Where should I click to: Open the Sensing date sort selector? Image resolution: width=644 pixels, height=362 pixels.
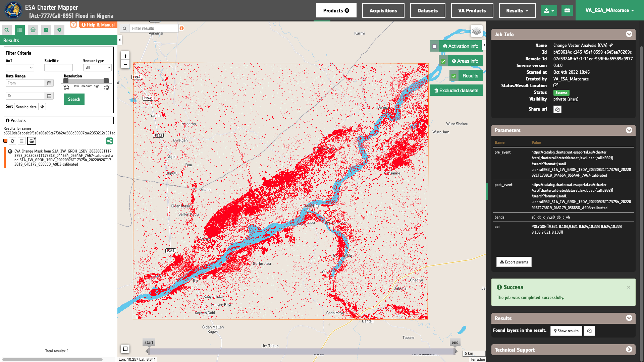pyautogui.click(x=26, y=107)
